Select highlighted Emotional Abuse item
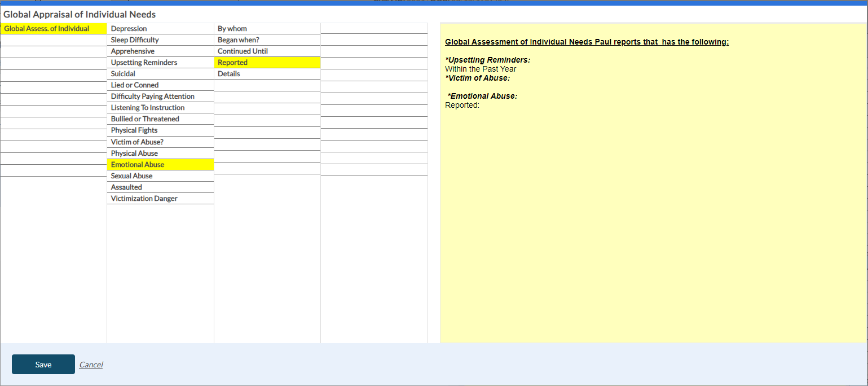The width and height of the screenshot is (868, 386). coord(138,165)
